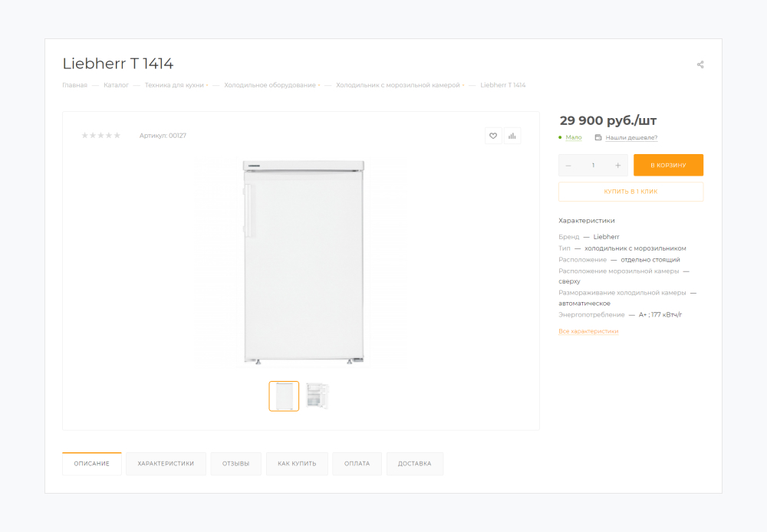Screen dimensions: 767x532
Task: Click the share icon near product title
Action: (x=700, y=64)
